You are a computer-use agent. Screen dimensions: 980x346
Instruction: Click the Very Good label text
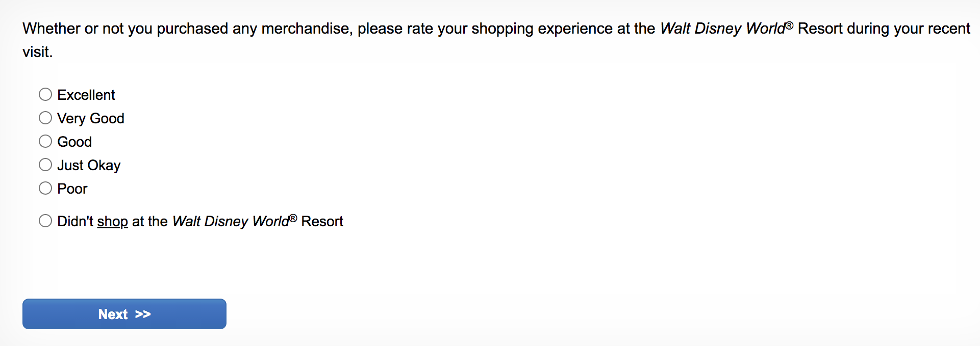tap(90, 118)
